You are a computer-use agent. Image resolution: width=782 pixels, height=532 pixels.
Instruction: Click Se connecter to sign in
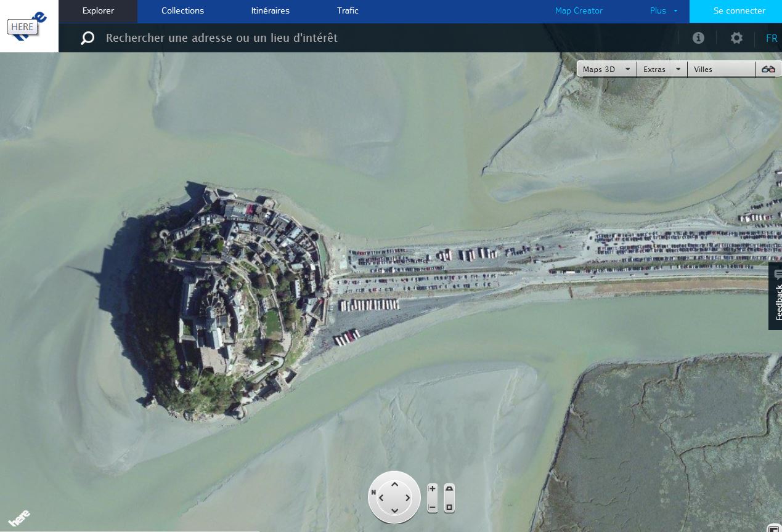pos(736,11)
